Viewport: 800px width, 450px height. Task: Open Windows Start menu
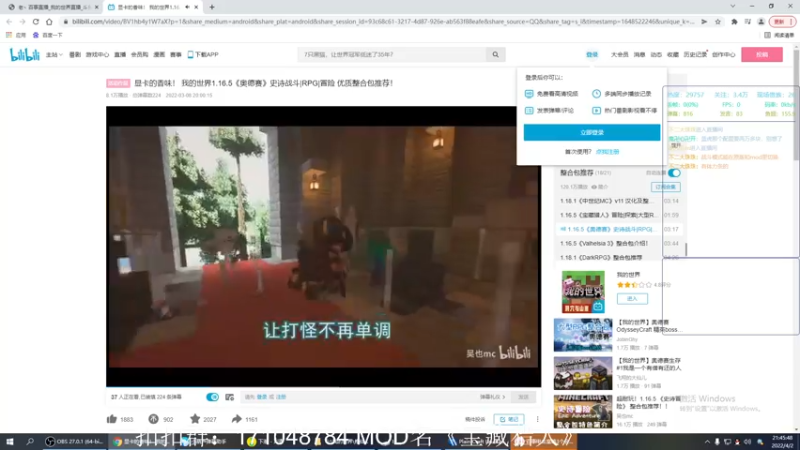(x=9, y=441)
